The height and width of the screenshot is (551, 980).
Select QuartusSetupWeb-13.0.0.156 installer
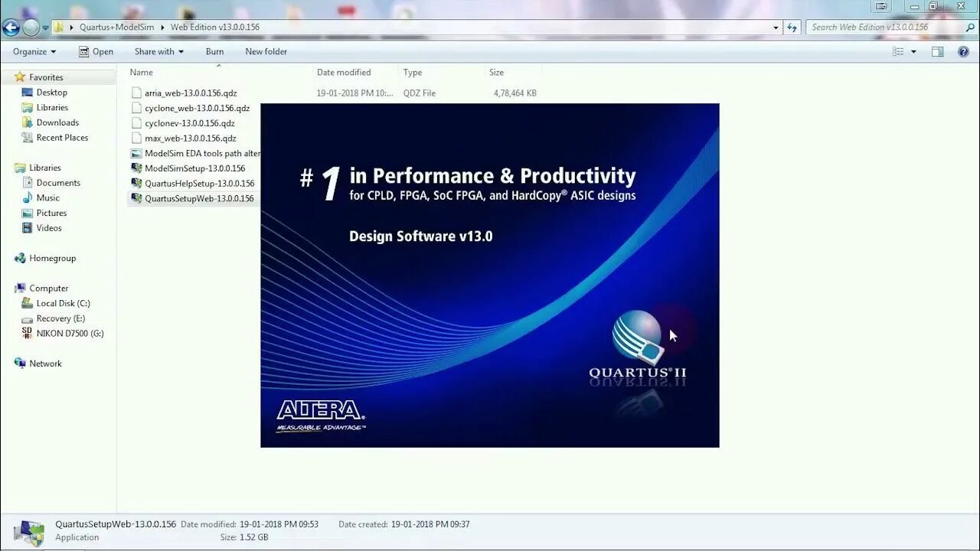199,198
